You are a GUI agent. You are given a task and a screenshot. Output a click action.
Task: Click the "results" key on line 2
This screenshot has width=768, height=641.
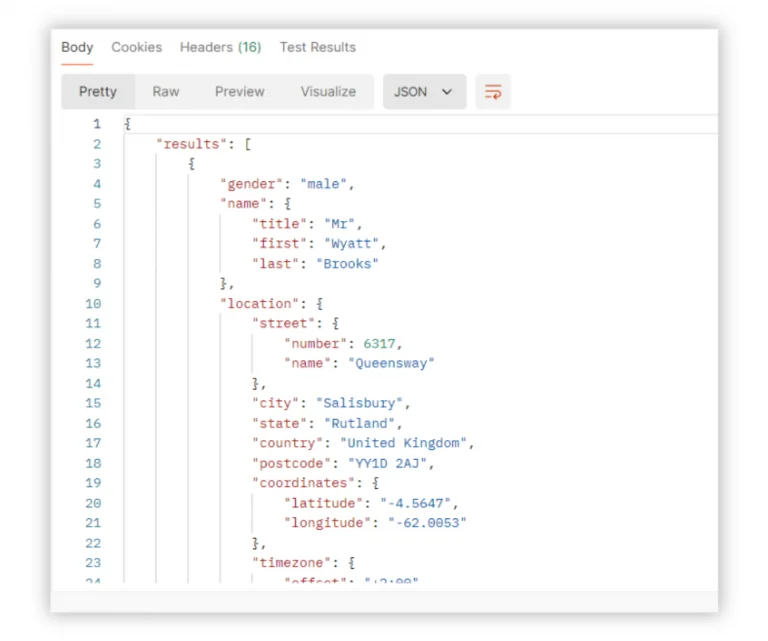pyautogui.click(x=191, y=144)
